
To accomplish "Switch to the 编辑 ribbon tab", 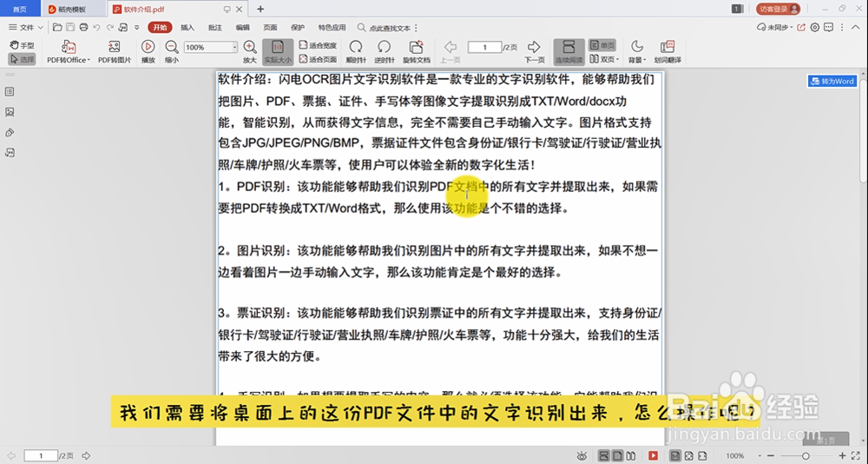I will coord(242,27).
